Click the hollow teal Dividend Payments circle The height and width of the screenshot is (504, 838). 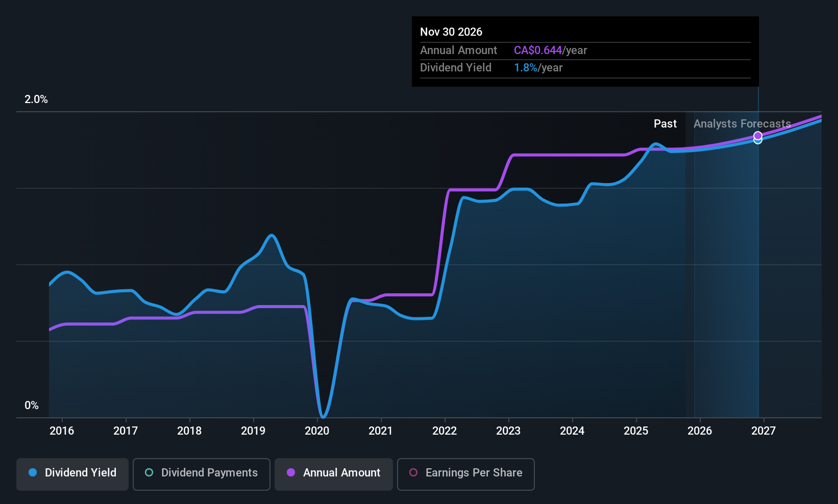[149, 473]
